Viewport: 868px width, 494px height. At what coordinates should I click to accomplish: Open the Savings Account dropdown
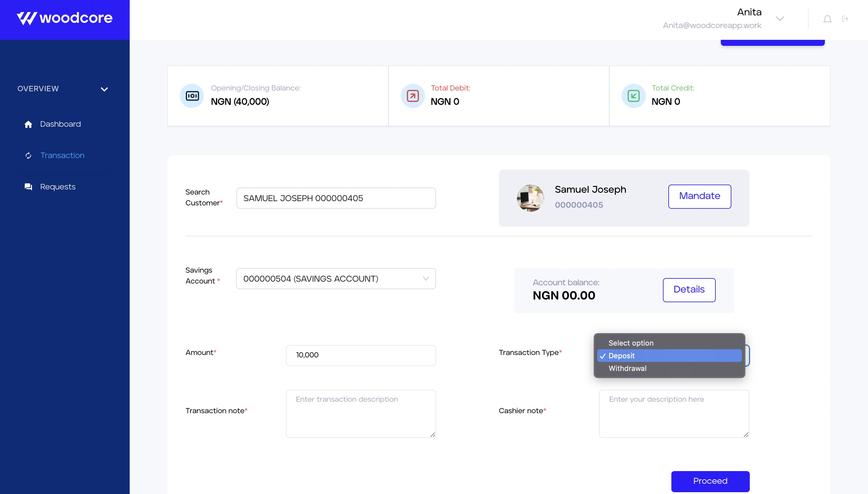pos(336,279)
